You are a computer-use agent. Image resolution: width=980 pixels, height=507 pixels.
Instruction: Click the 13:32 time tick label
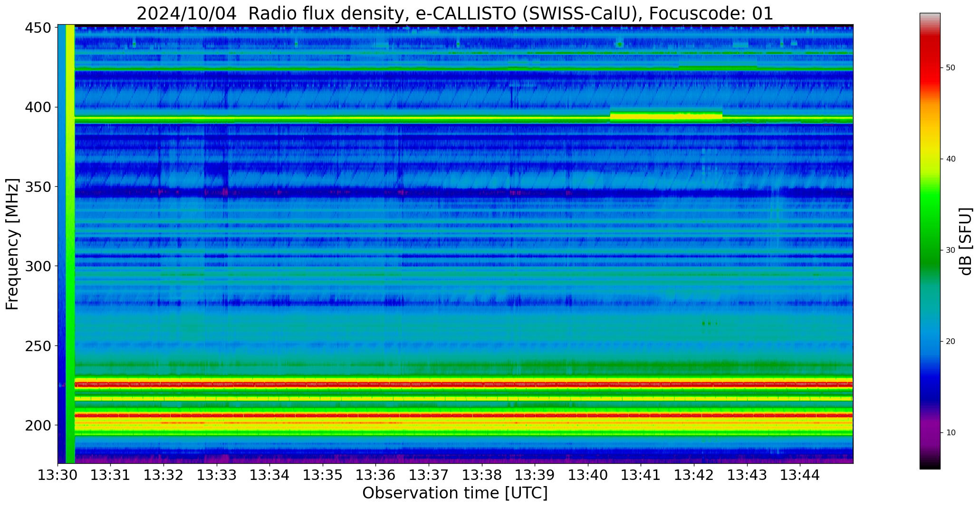(x=164, y=475)
